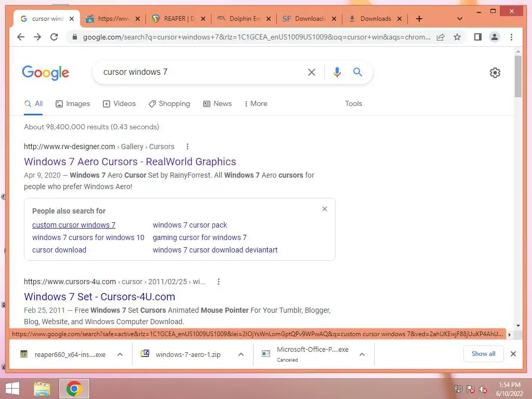Close the Dolphin Emulator tab

[x=269, y=19]
